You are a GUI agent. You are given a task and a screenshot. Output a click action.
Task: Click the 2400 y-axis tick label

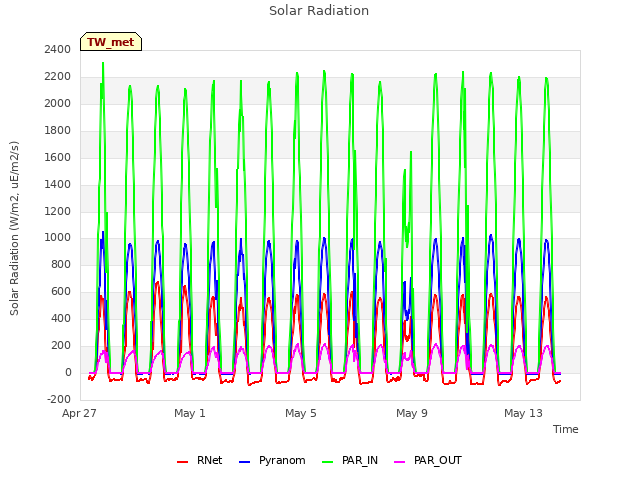58,50
